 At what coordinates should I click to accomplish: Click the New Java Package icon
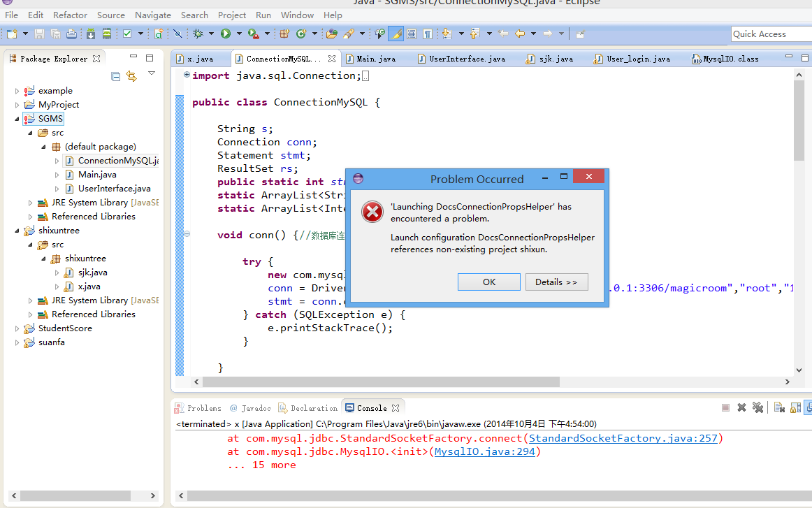(x=284, y=34)
